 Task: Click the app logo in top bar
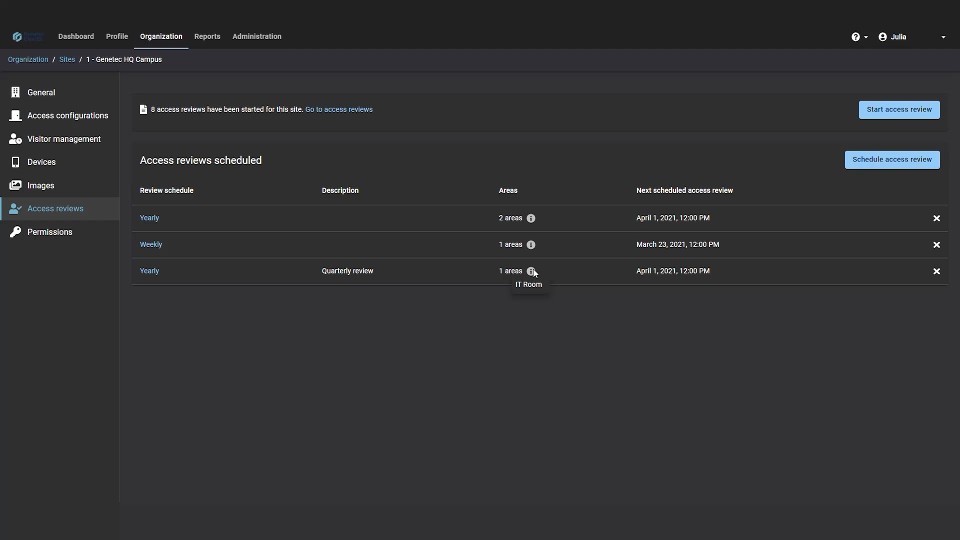click(28, 37)
